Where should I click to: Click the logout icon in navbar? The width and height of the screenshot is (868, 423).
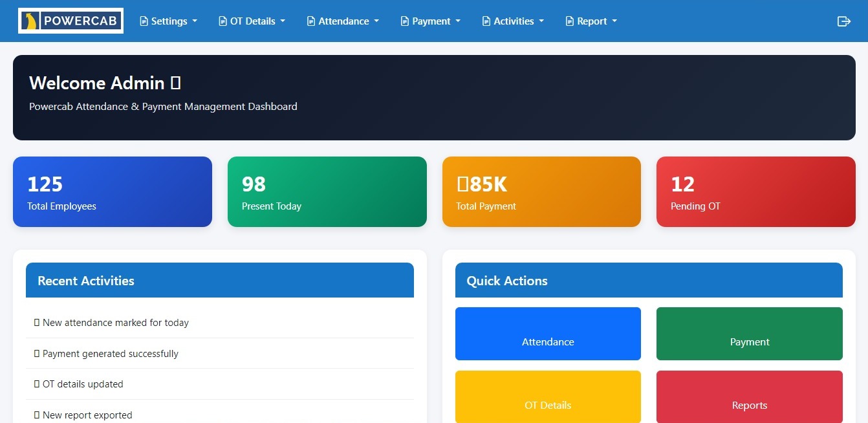pos(843,21)
